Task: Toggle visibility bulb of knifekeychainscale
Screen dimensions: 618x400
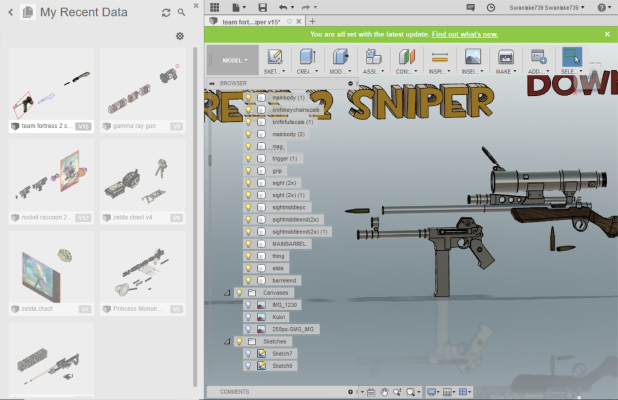Action: point(248,110)
